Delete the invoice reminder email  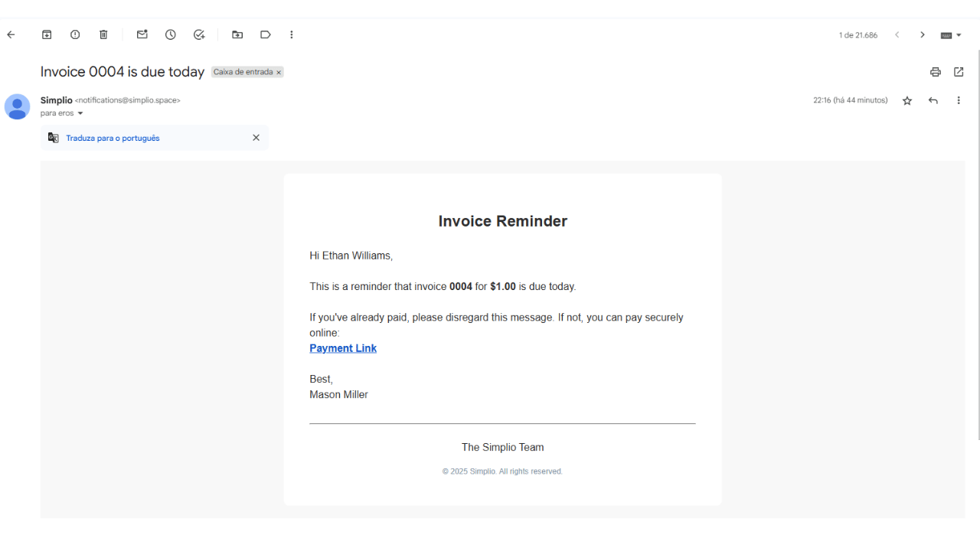(103, 34)
